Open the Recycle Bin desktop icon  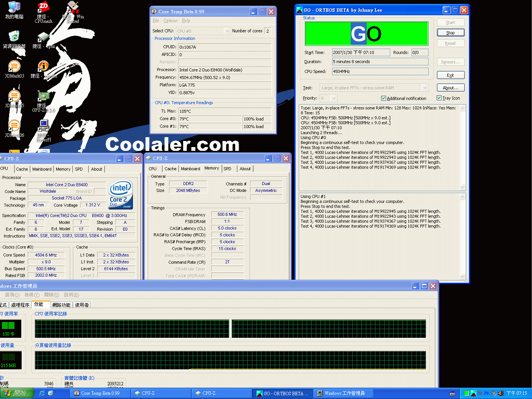(x=14, y=36)
